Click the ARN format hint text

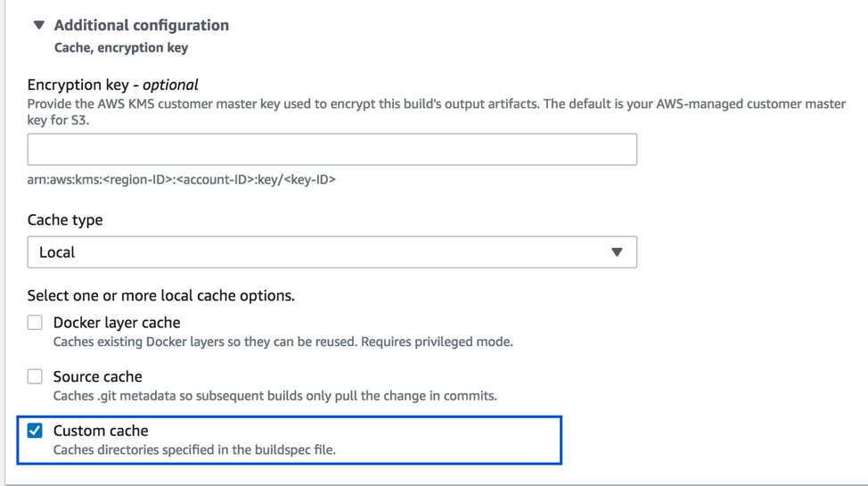click(x=182, y=179)
